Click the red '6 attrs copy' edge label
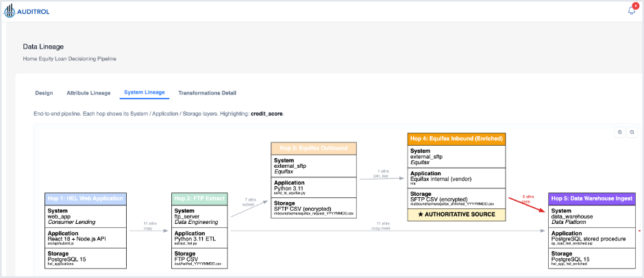Viewport: 644px width, 278px height. 529,199
